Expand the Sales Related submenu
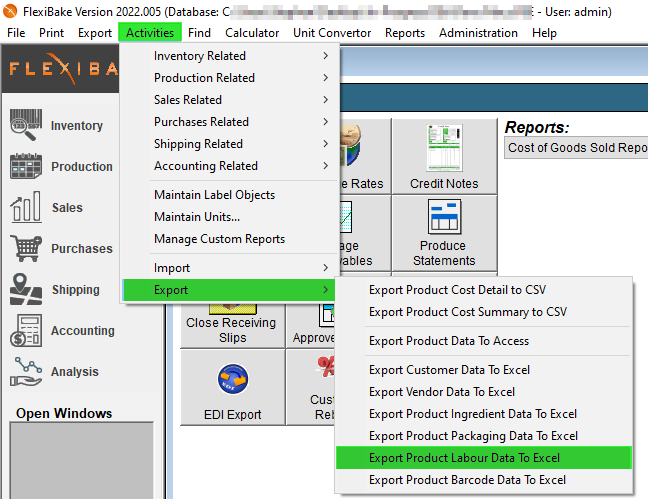The height and width of the screenshot is (499, 648). click(x=231, y=99)
